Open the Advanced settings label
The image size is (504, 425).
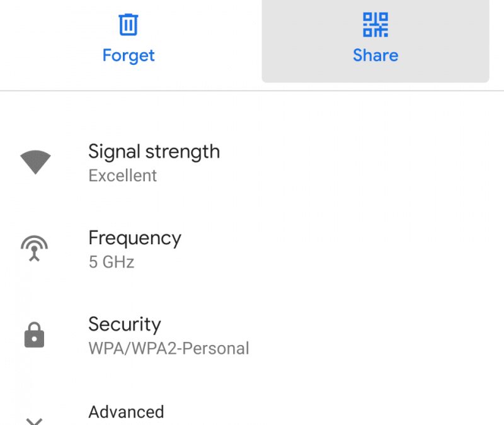[x=126, y=412]
